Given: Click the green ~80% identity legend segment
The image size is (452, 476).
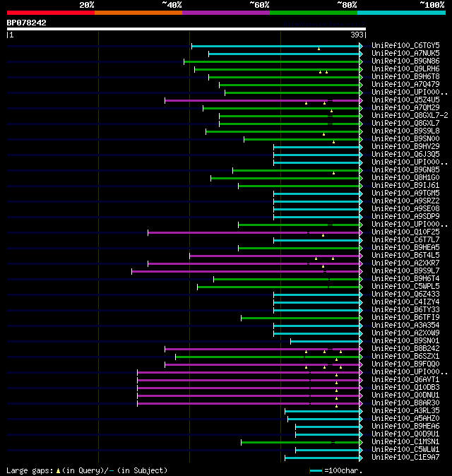Looking at the screenshot, I should coord(314,13).
